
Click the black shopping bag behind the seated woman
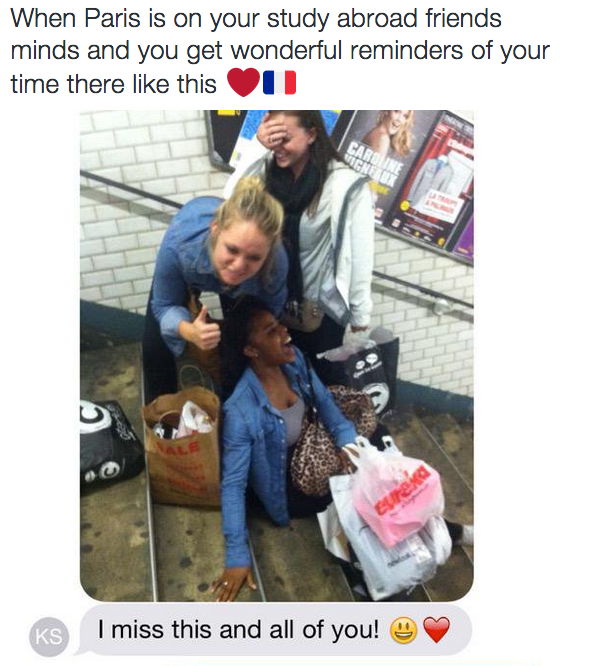coord(367,374)
